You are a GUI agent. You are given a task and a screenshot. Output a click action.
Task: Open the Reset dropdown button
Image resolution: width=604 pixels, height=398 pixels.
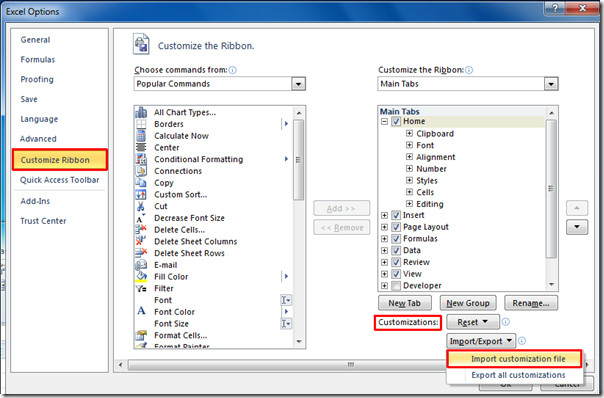click(473, 322)
